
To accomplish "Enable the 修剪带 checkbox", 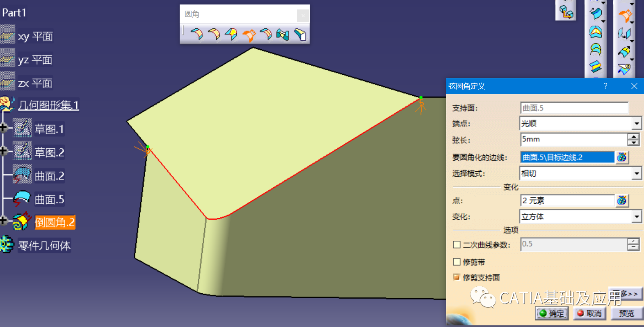I will tap(457, 262).
